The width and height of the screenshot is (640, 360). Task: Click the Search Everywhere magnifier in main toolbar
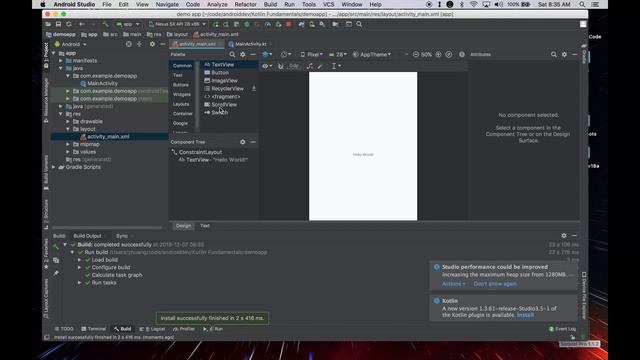tap(359, 24)
